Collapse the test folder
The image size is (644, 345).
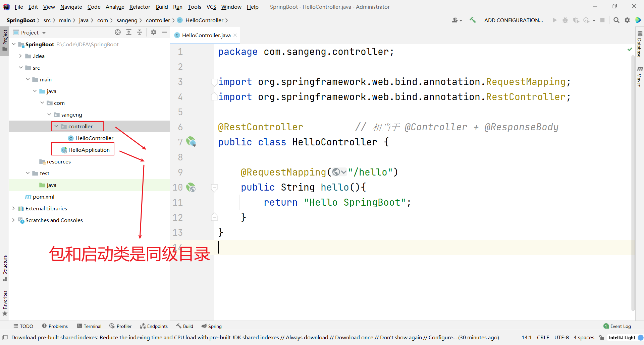click(28, 173)
